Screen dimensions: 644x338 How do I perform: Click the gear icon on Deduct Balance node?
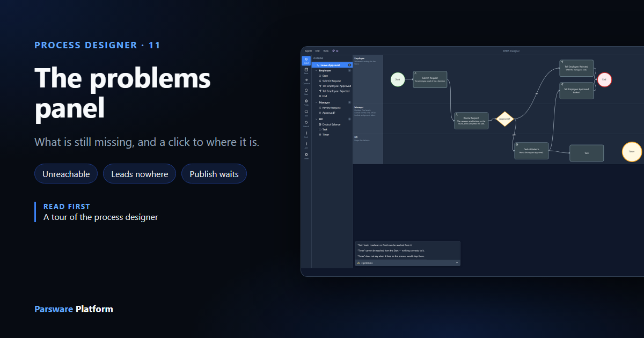click(x=517, y=144)
